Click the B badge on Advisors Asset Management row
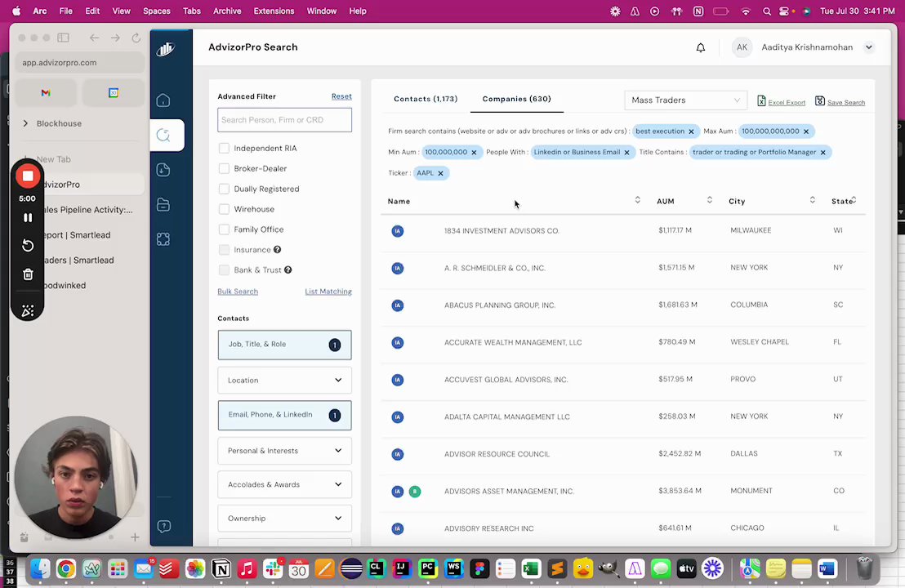Screen dimensions: 905x588 pyautogui.click(x=414, y=492)
